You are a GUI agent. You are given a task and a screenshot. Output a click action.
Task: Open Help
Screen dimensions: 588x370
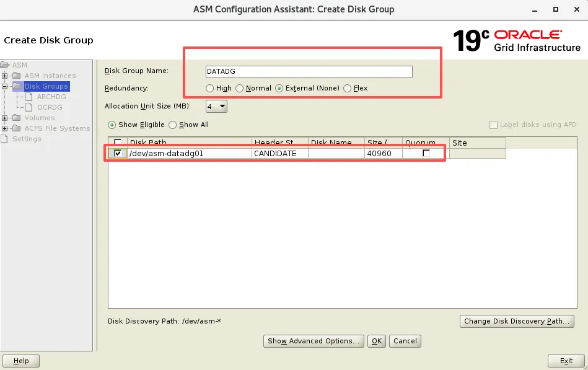pyautogui.click(x=21, y=361)
